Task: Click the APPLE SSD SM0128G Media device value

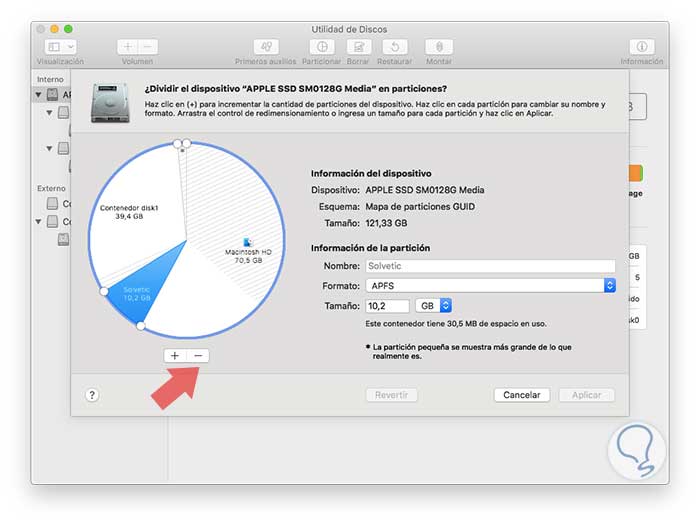Action: click(x=425, y=190)
